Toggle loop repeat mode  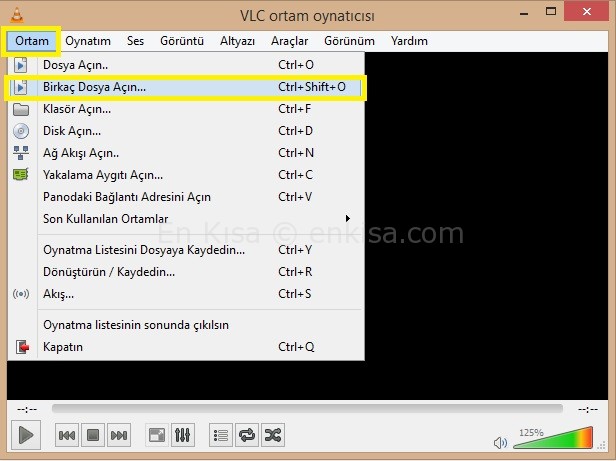(x=247, y=435)
